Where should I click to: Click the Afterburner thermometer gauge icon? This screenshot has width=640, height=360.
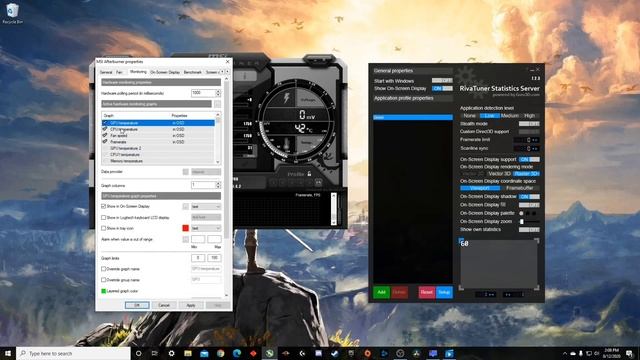tap(287, 144)
